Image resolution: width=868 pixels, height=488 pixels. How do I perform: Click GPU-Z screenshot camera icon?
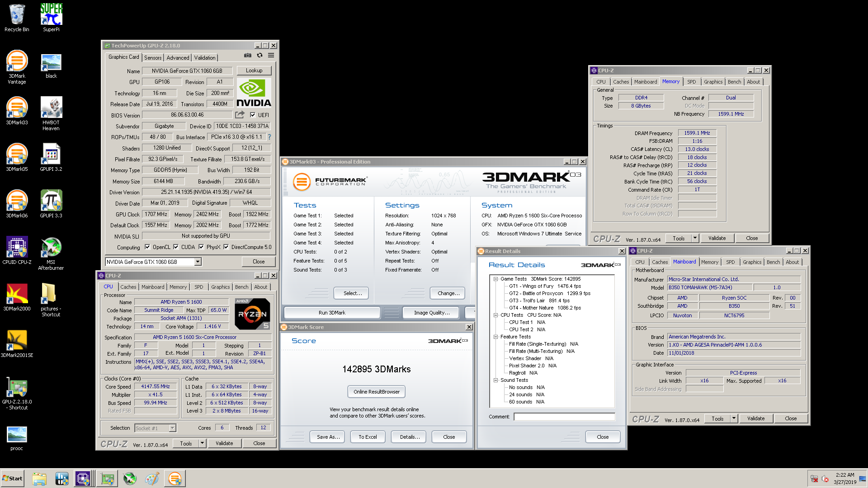(x=248, y=55)
